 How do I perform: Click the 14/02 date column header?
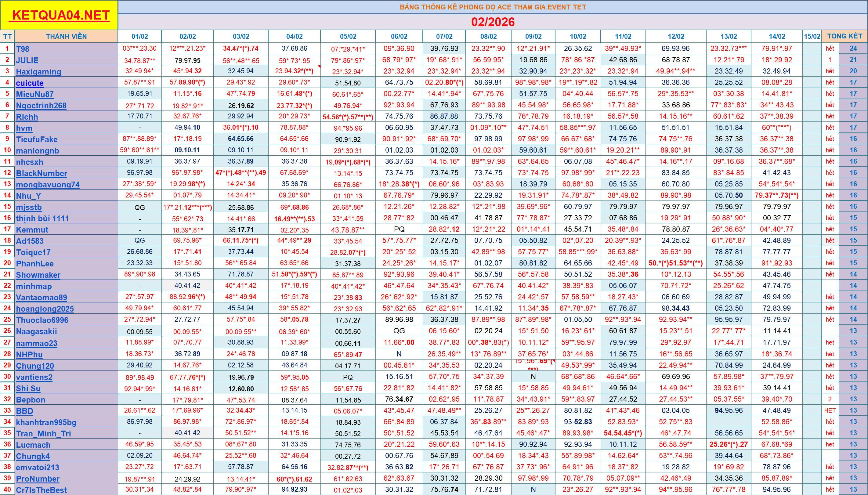(x=777, y=36)
